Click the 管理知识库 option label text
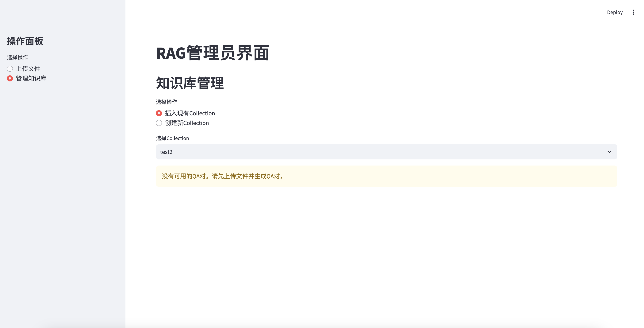This screenshot has width=644, height=328. click(x=31, y=78)
